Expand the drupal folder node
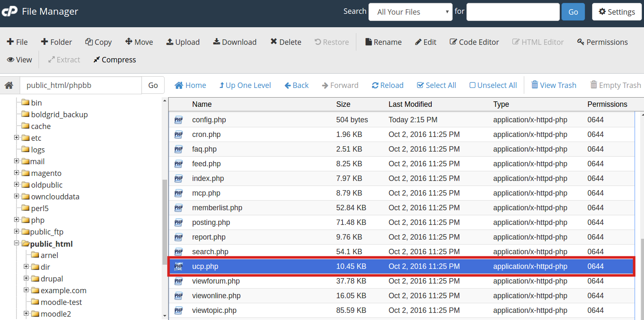Image resolution: width=644 pixels, height=320 pixels. point(26,279)
